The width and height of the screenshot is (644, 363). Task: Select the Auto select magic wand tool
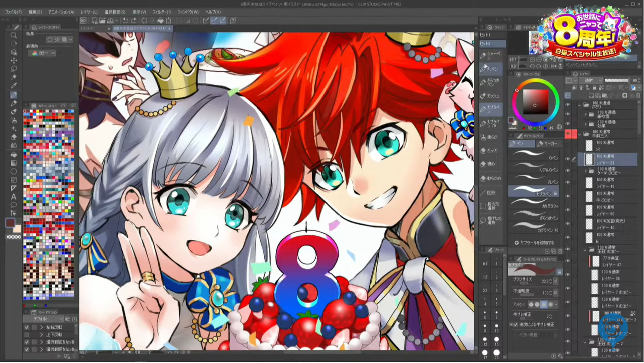coord(14,77)
